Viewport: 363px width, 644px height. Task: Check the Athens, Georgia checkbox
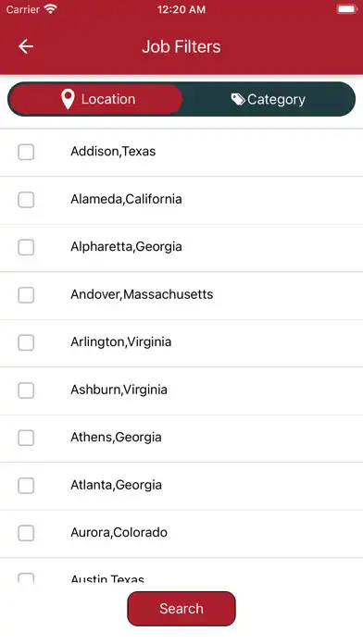click(26, 438)
